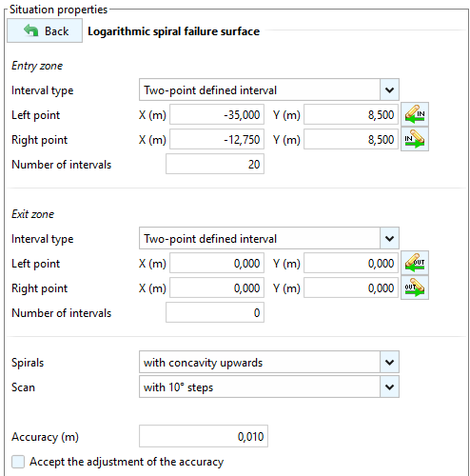
Task: Click exit zone Right point Y field
Action: [x=351, y=288]
